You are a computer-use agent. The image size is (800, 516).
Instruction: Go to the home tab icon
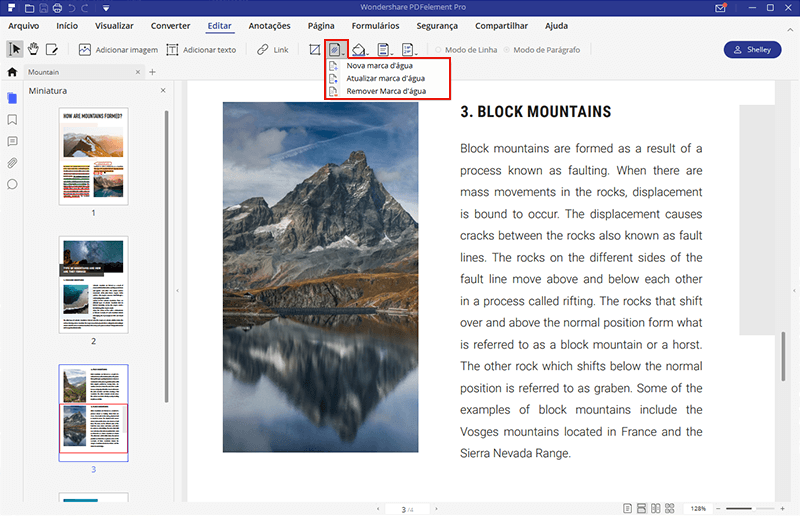(x=12, y=72)
